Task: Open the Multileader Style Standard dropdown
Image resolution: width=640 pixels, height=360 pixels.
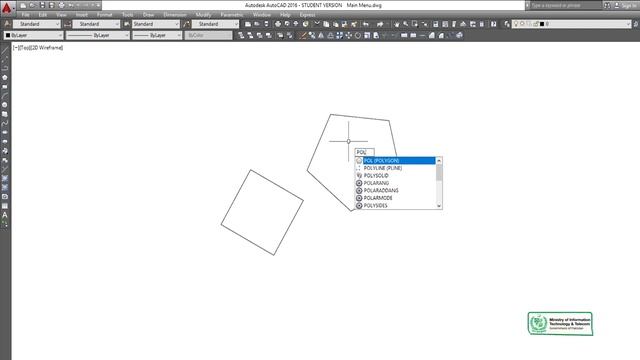Action: point(216,24)
